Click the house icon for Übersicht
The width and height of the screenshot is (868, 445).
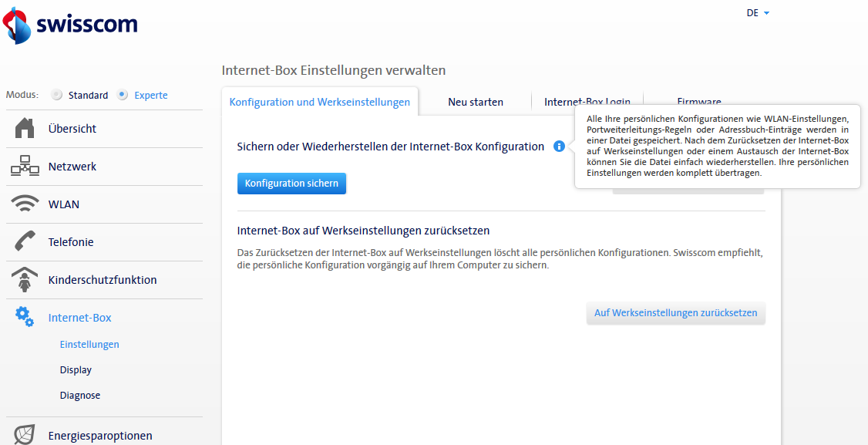[x=25, y=129]
